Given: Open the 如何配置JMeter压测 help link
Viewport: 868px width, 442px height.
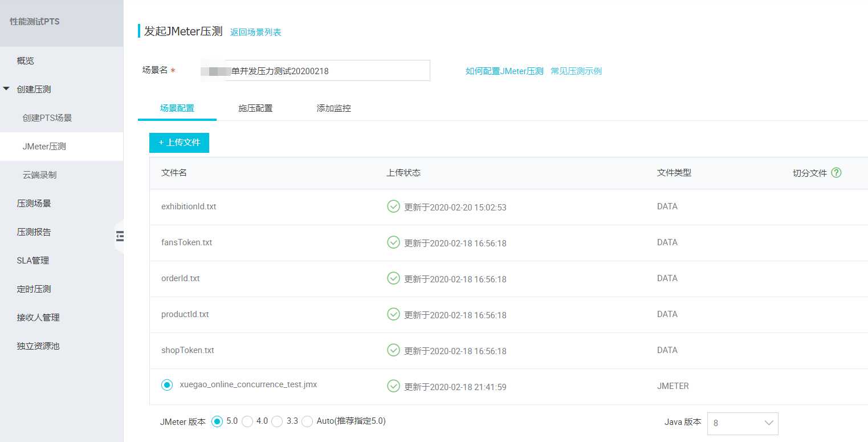Looking at the screenshot, I should (x=504, y=71).
